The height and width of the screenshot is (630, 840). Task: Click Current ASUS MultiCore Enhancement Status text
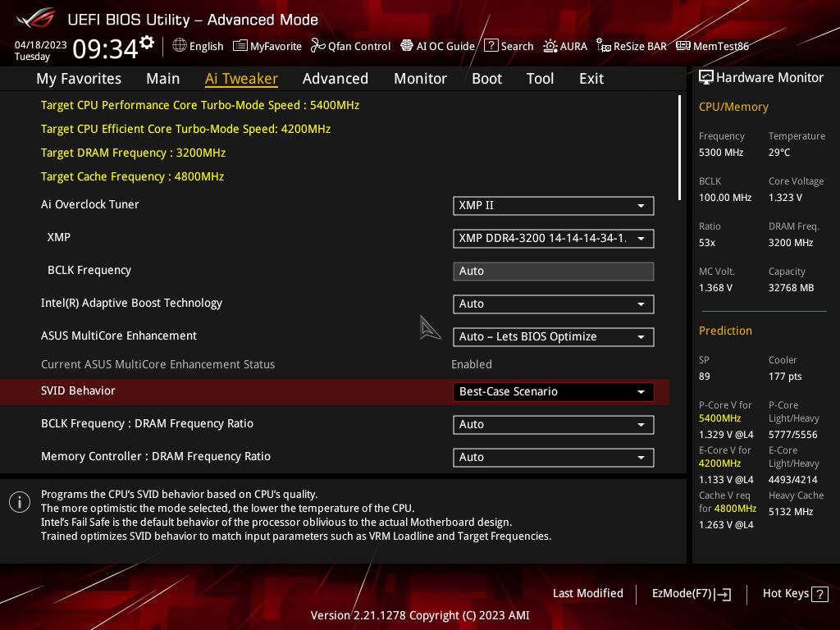point(157,365)
